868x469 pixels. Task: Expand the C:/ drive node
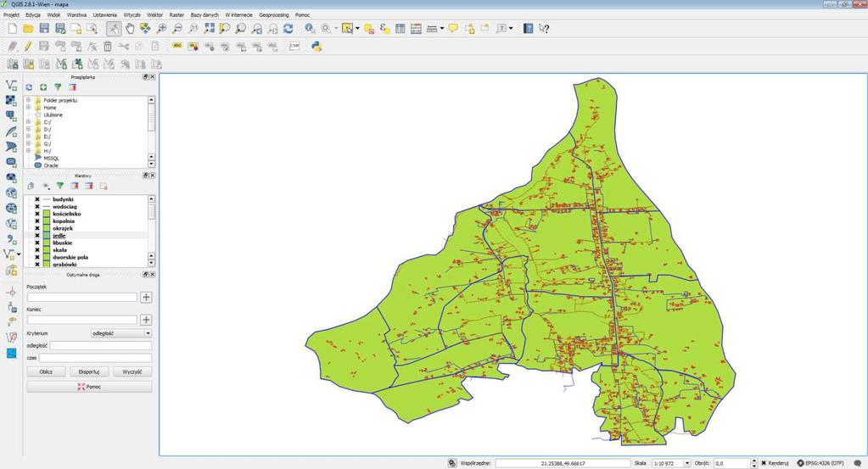point(28,121)
